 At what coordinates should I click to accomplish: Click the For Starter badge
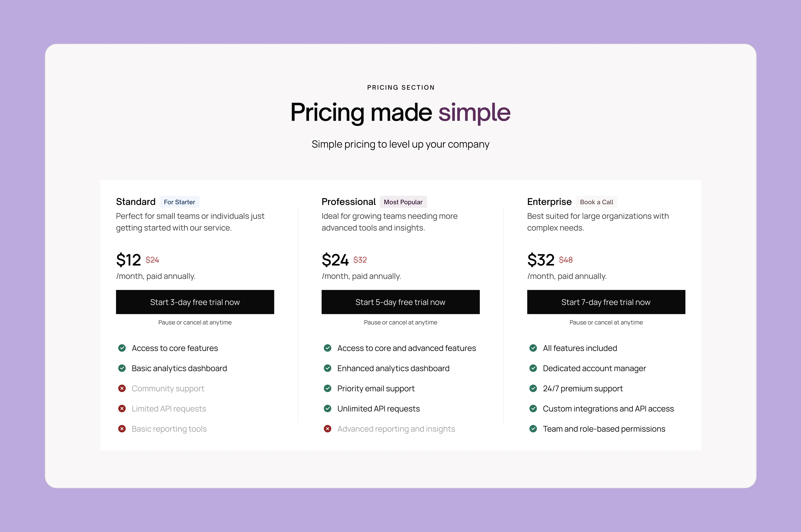tap(180, 202)
